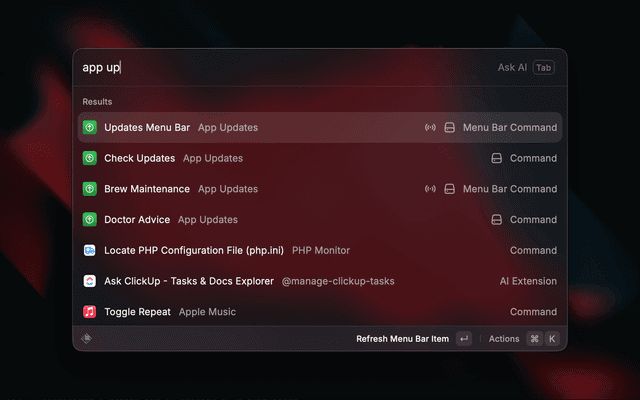Click Refresh Menu Bar Item action
Image resolution: width=640 pixels, height=400 pixels.
[402, 339]
